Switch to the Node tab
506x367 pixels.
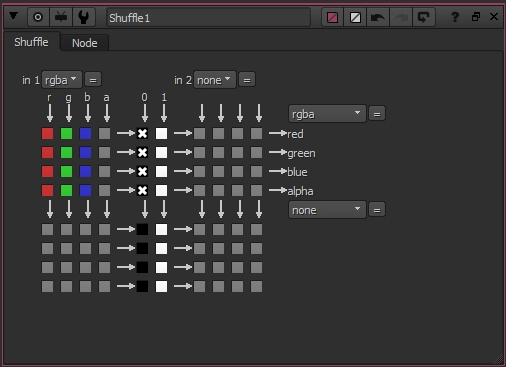pos(85,43)
